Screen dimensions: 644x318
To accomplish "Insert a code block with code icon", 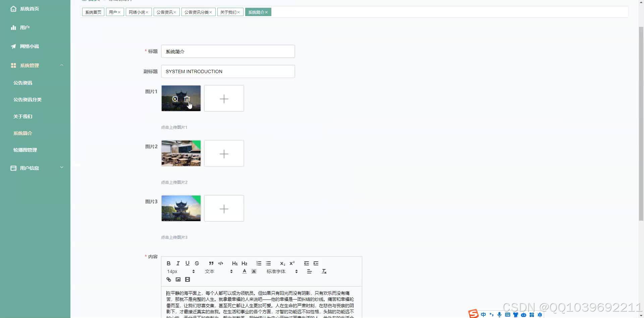I will tap(221, 263).
